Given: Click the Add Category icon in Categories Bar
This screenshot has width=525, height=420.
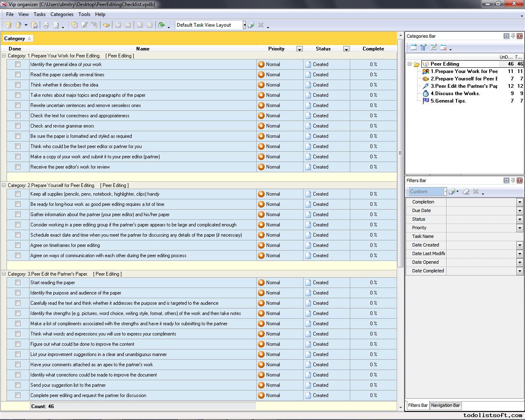Looking at the screenshot, I should point(413,48).
